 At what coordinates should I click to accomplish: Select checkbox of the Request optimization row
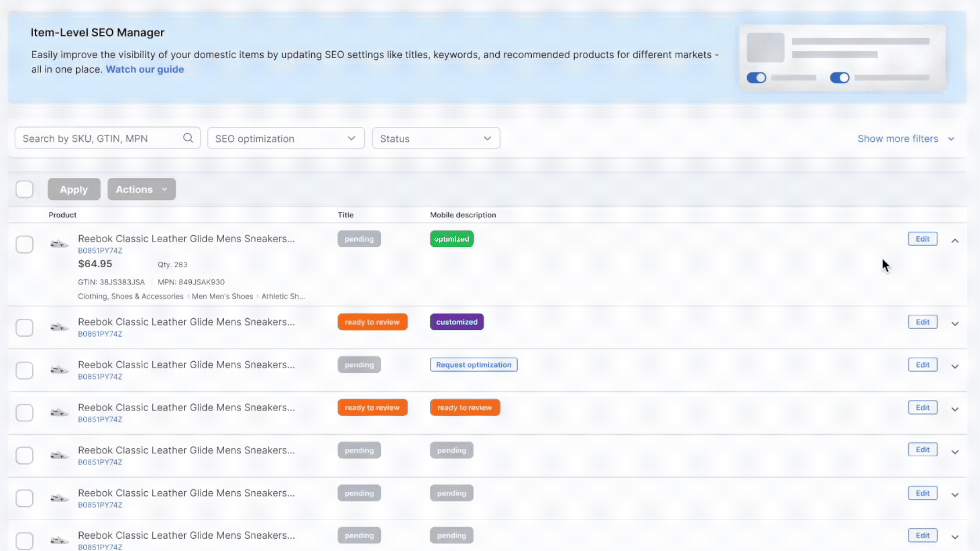coord(24,370)
